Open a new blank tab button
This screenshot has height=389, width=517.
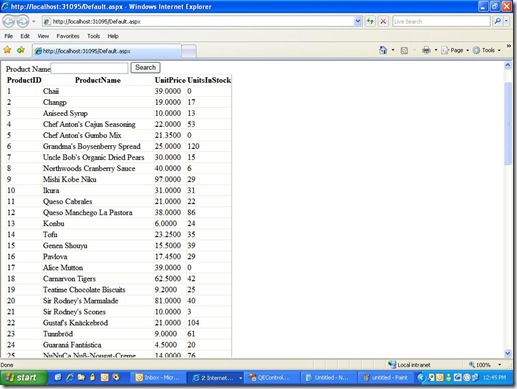pos(189,51)
